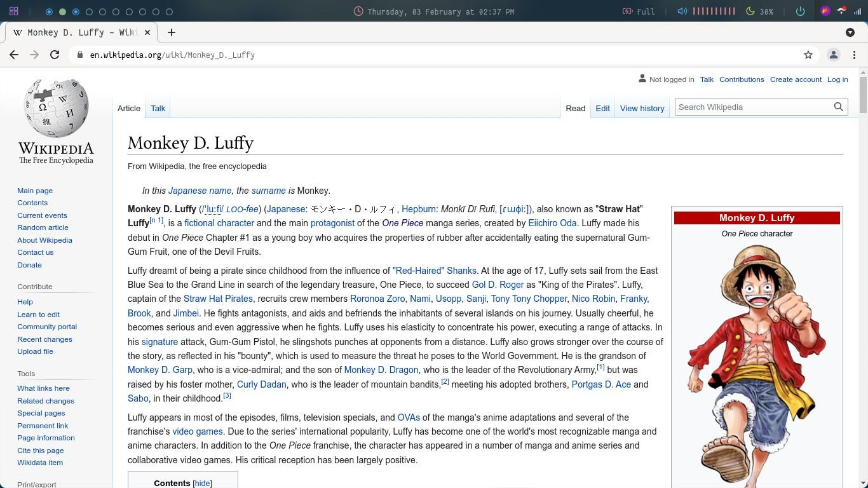Open the Chrome profile avatar
The width and height of the screenshot is (868, 488).
click(x=834, y=55)
